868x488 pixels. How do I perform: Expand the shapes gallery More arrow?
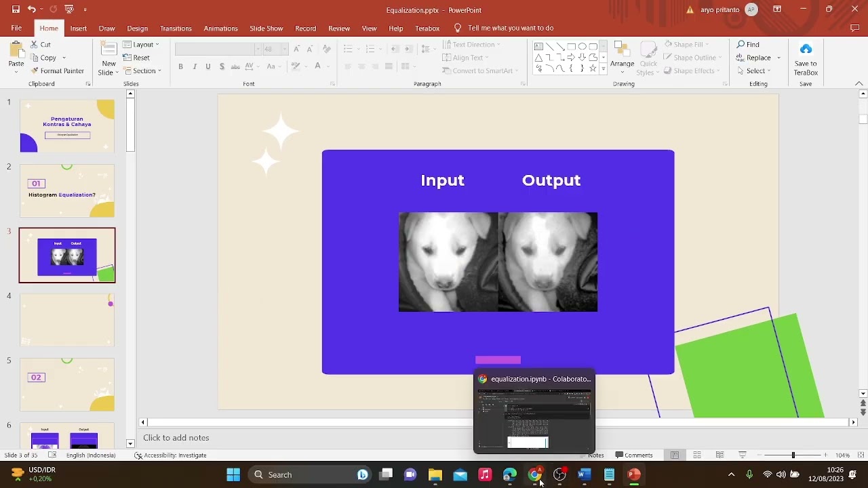(x=603, y=68)
